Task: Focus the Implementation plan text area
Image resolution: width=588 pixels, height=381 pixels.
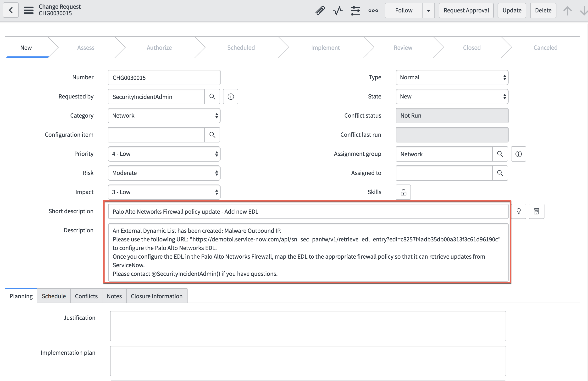Action: pyautogui.click(x=308, y=361)
